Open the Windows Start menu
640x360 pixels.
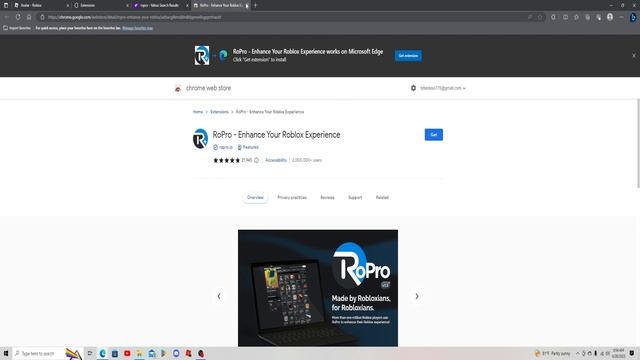[x=6, y=353]
